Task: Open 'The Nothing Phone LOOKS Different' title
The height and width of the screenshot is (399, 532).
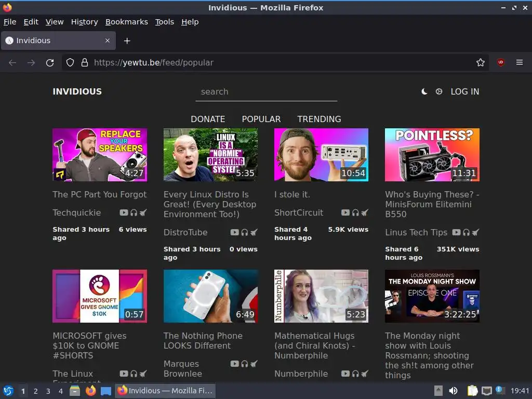Action: click(203, 341)
